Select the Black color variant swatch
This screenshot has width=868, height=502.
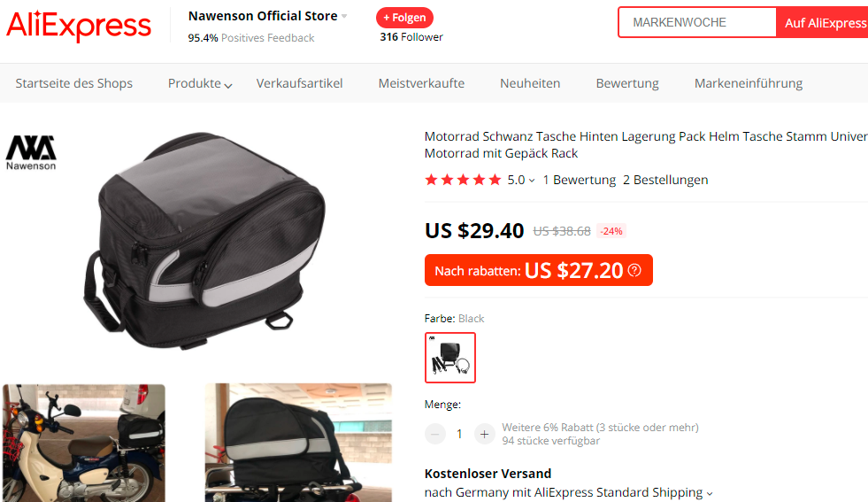(x=450, y=358)
